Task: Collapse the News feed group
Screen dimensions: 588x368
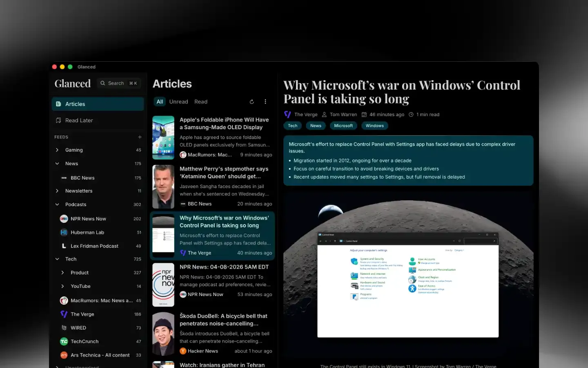Action: 57,164
